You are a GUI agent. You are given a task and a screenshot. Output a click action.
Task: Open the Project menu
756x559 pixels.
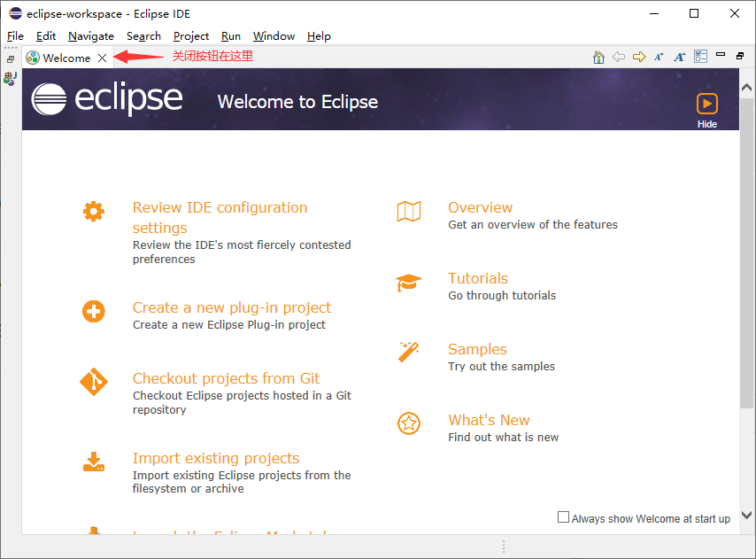[191, 36]
